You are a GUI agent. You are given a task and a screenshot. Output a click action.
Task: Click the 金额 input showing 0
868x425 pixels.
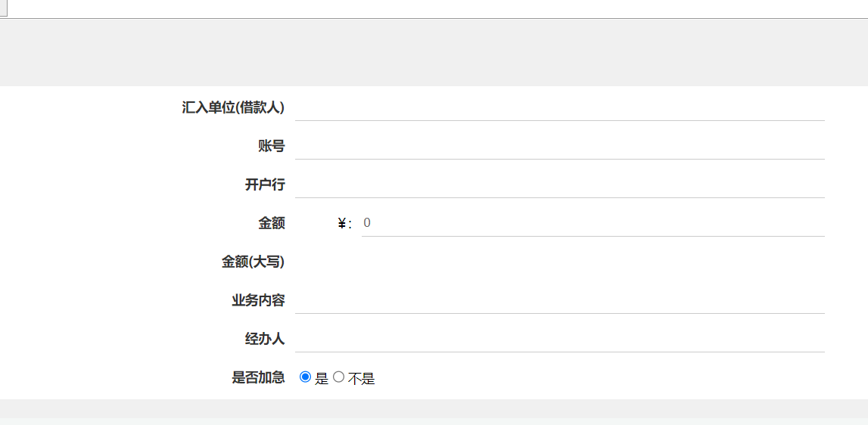[x=593, y=223]
